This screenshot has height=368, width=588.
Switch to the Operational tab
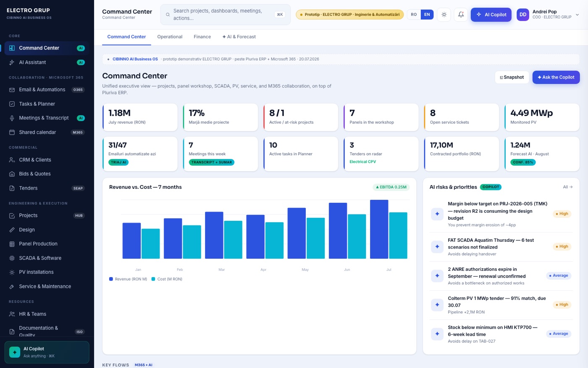pos(170,37)
